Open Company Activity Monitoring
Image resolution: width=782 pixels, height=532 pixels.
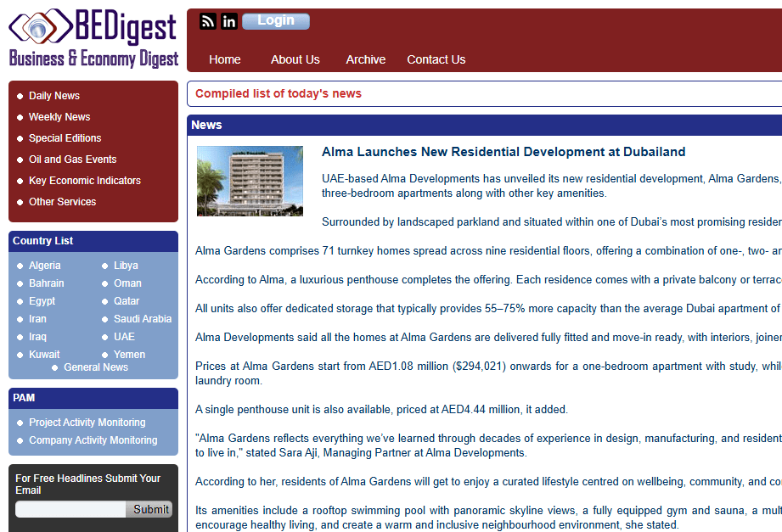pos(93,440)
